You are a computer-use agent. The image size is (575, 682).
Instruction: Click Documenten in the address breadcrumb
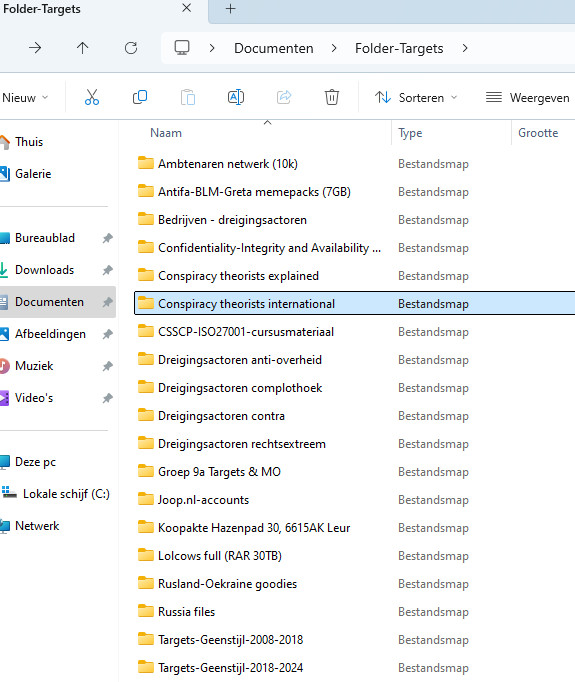pyautogui.click(x=274, y=48)
